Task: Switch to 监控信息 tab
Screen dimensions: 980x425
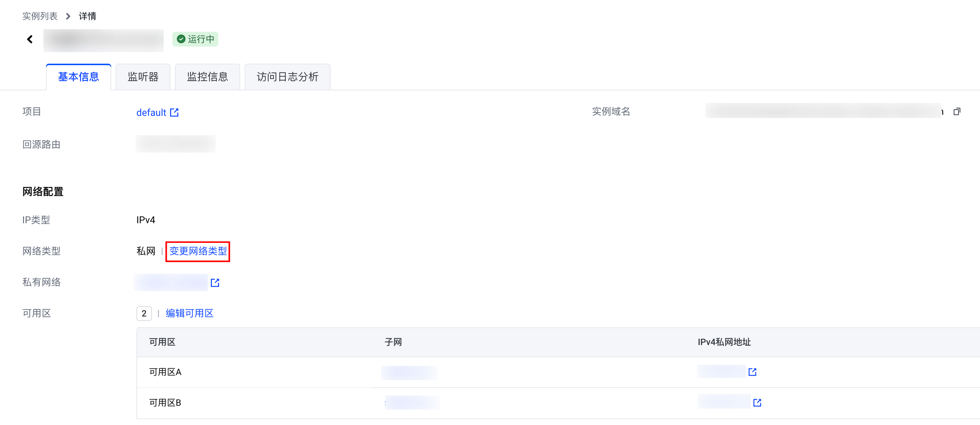Action: pyautogui.click(x=207, y=77)
